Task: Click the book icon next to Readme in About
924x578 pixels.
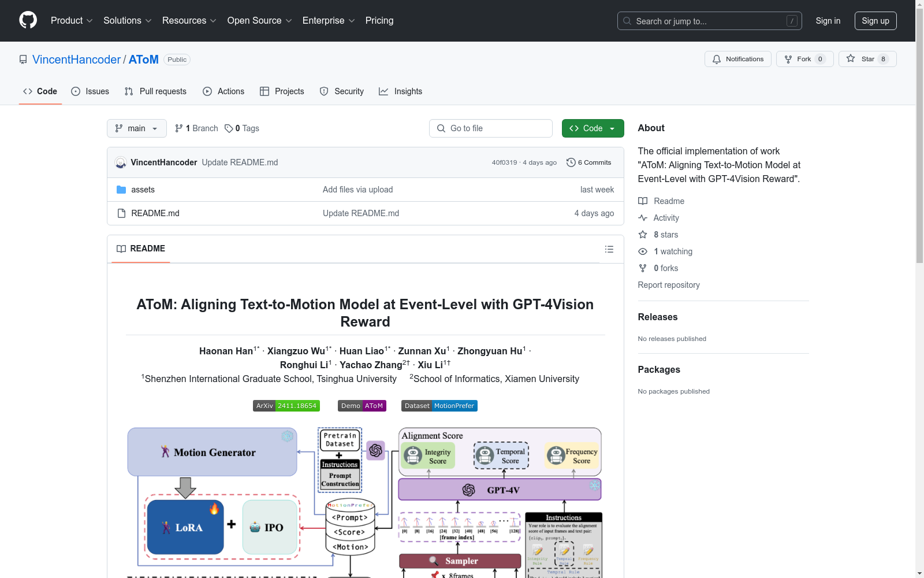Action: (x=643, y=201)
